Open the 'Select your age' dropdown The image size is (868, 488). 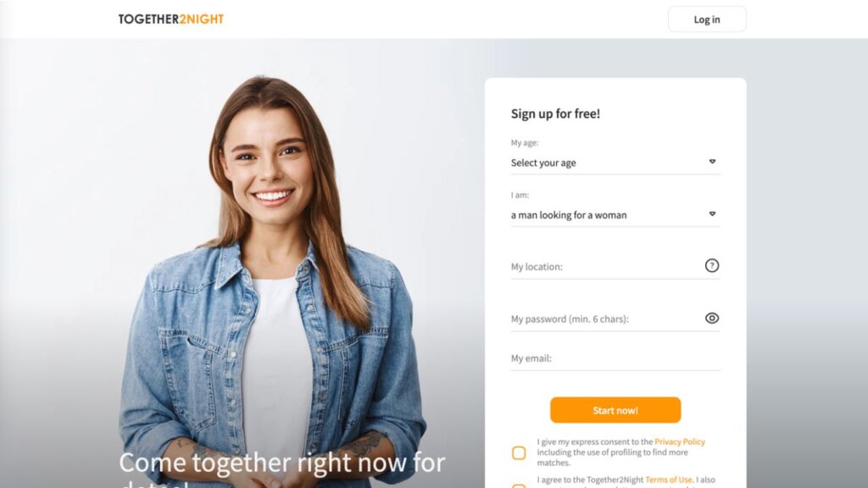[x=615, y=163]
